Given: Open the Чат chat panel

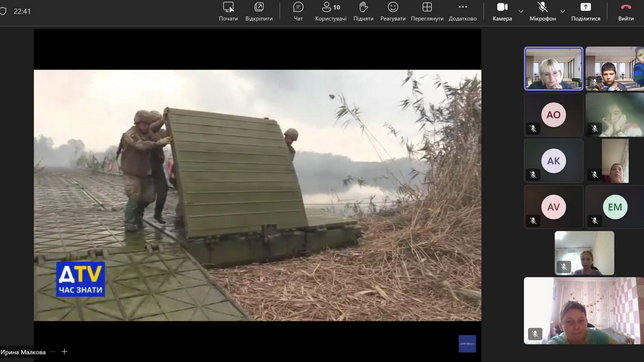Looking at the screenshot, I should point(298,12).
